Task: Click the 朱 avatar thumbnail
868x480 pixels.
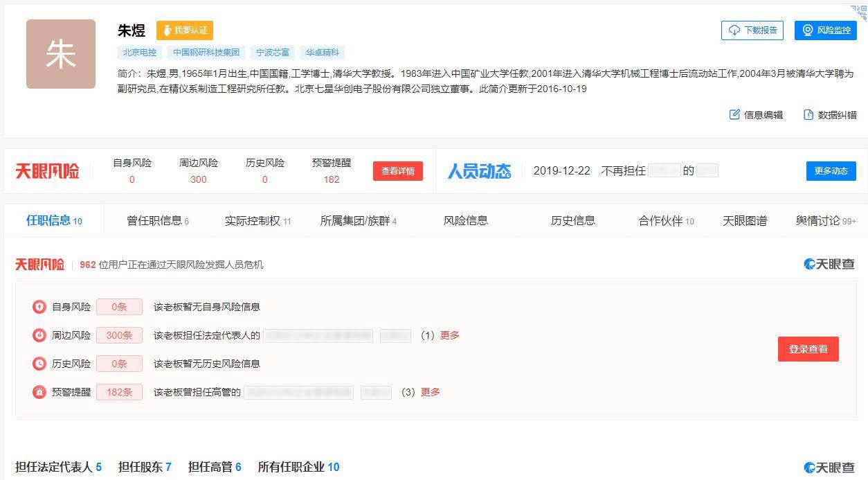Action: 61,54
